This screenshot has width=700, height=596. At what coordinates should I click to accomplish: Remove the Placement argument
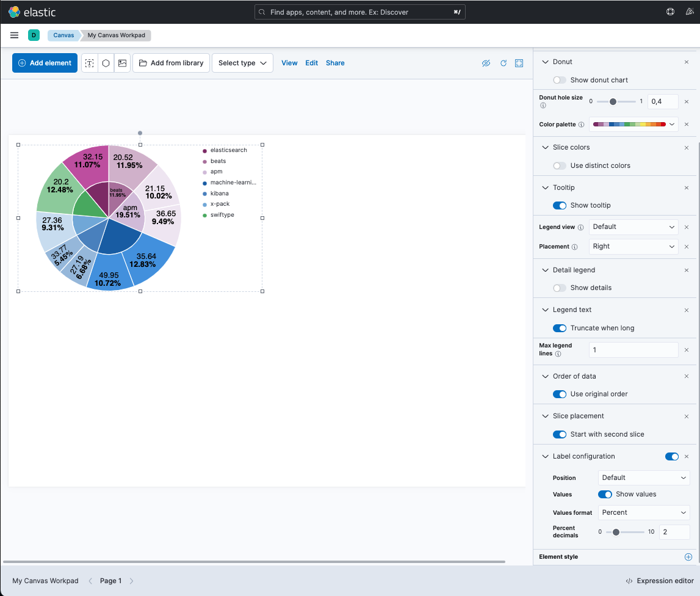point(687,247)
